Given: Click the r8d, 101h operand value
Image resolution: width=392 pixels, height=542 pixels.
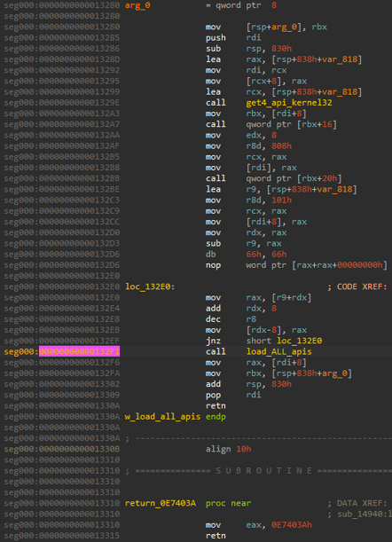Looking at the screenshot, I should [x=281, y=200].
